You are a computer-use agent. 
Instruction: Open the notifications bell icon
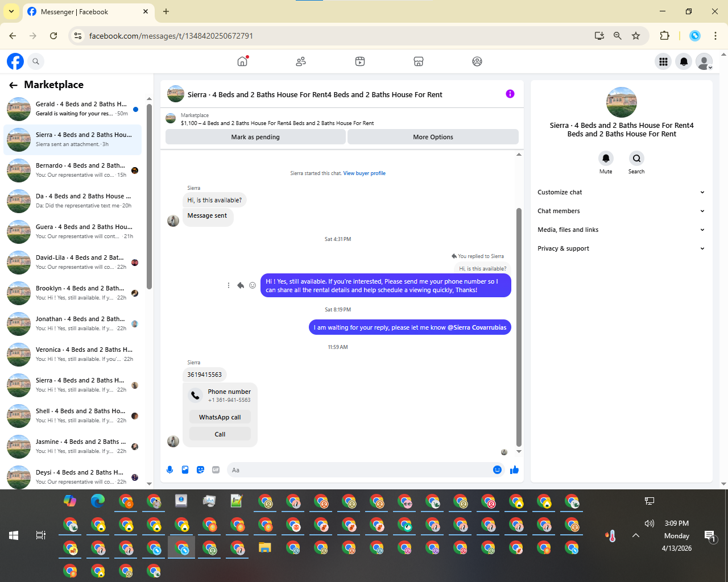pos(684,61)
